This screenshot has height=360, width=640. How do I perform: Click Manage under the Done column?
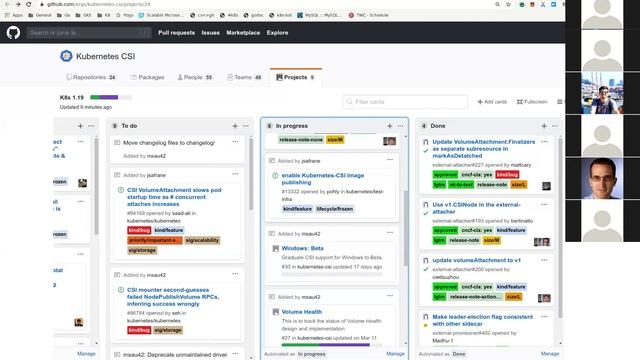[550, 354]
